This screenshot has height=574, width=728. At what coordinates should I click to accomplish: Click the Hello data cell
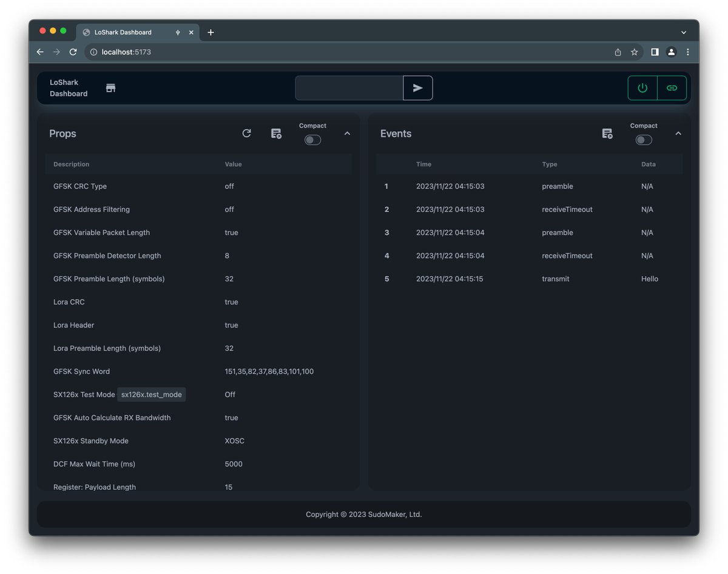(x=650, y=279)
